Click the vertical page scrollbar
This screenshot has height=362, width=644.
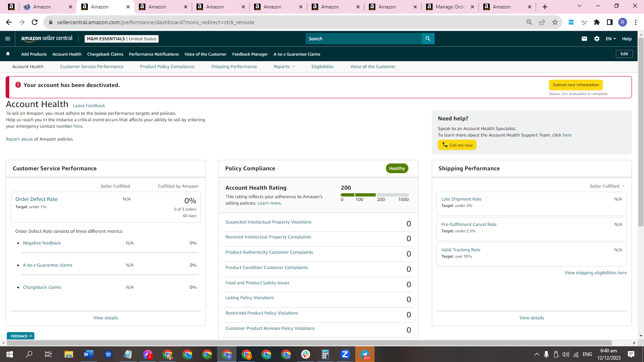click(641, 133)
